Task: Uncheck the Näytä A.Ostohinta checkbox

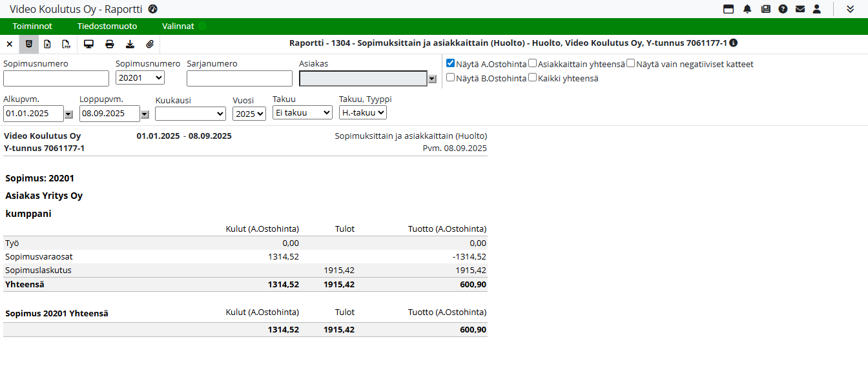Action: 451,63
